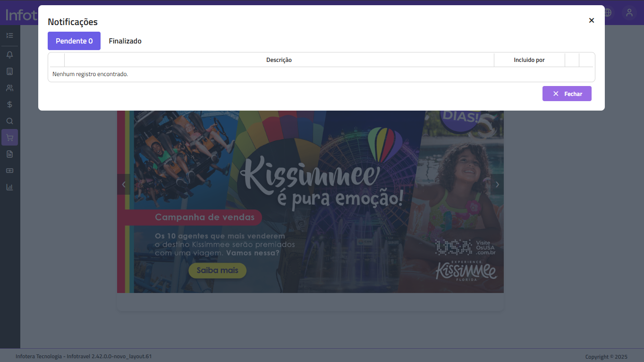Image resolution: width=644 pixels, height=362 pixels.
Task: Click the Saiba mais banner button
Action: 217,271
